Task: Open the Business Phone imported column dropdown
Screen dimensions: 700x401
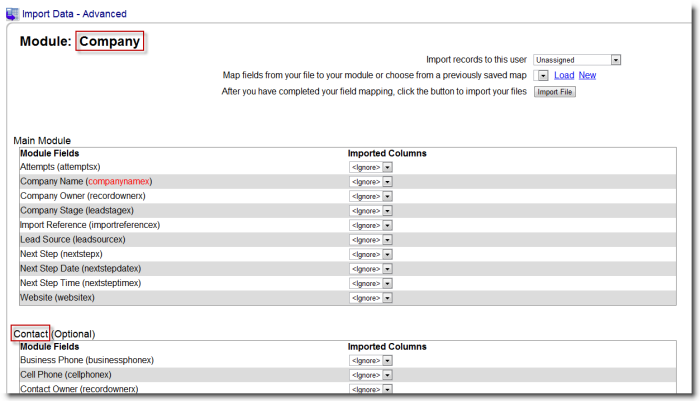Action: click(x=371, y=360)
